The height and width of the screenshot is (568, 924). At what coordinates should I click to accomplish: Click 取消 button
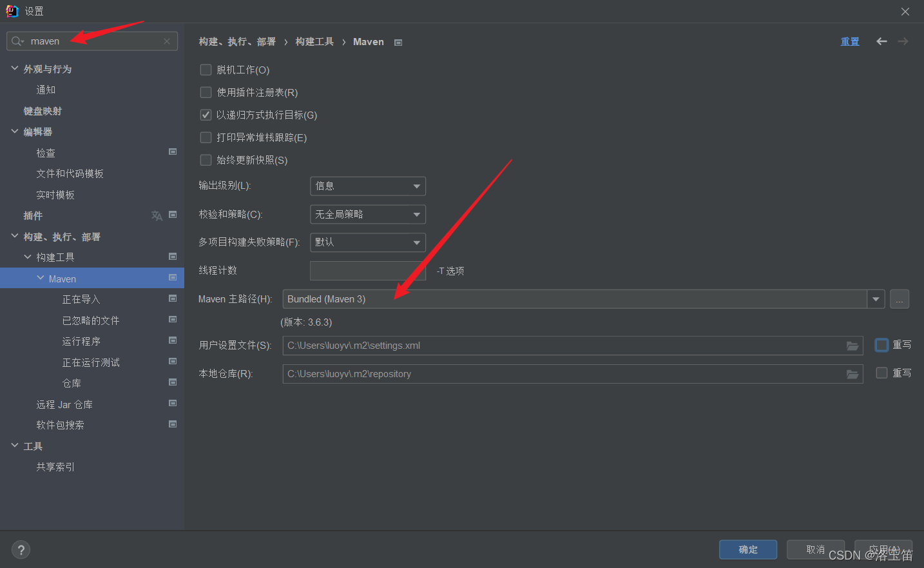[816, 550]
